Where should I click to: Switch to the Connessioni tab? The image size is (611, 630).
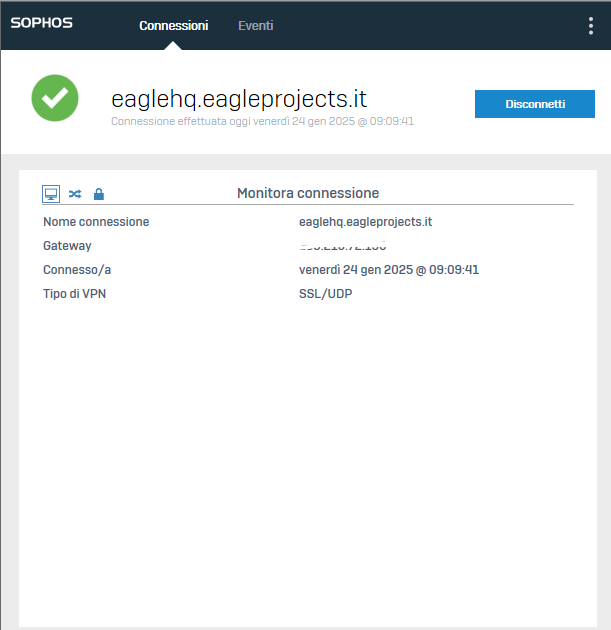[x=173, y=26]
